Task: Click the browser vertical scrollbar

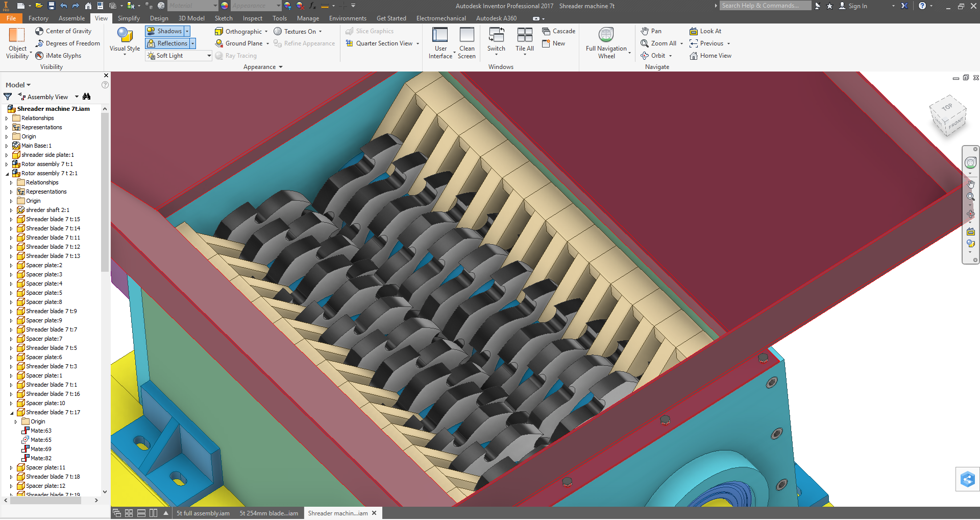Action: [105, 192]
